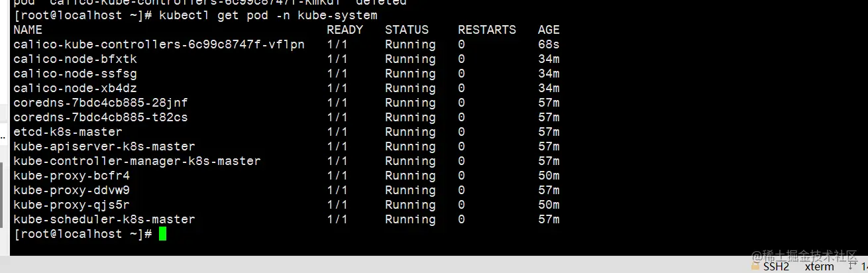Click the AGE column header

[549, 30]
